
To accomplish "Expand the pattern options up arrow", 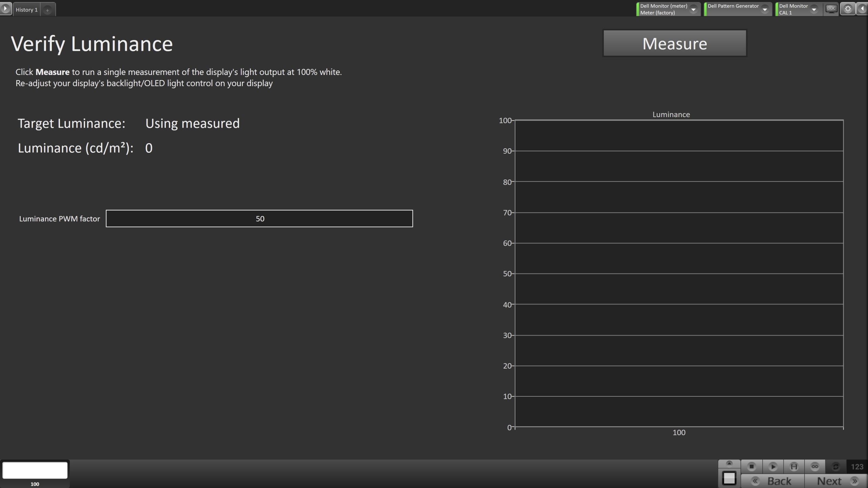I will tap(729, 464).
